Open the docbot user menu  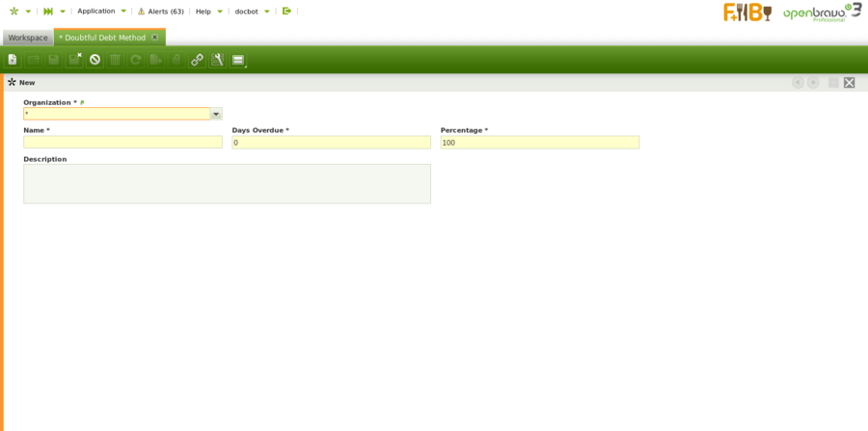coord(247,12)
